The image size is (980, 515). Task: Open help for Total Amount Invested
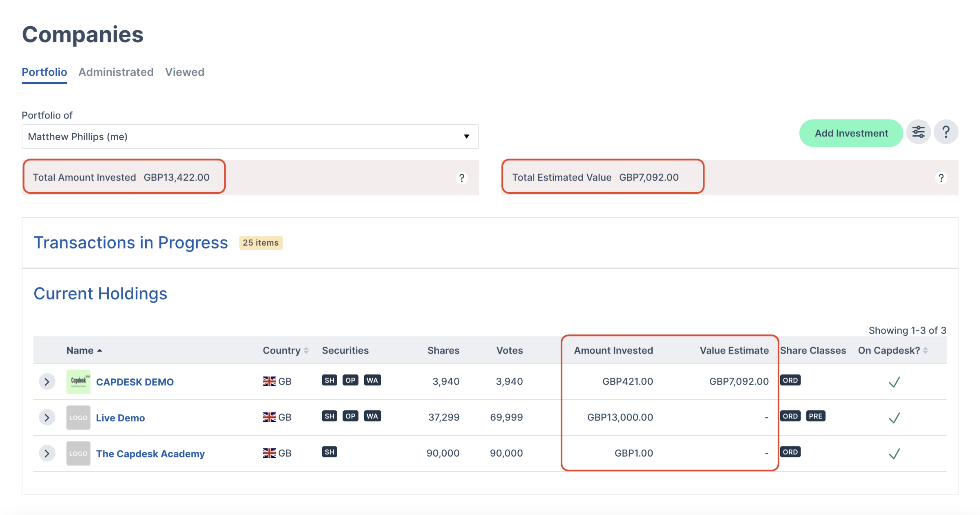point(462,178)
